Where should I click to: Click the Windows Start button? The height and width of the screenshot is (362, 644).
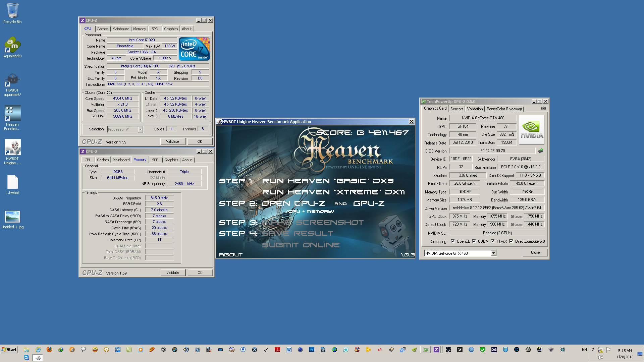9,350
